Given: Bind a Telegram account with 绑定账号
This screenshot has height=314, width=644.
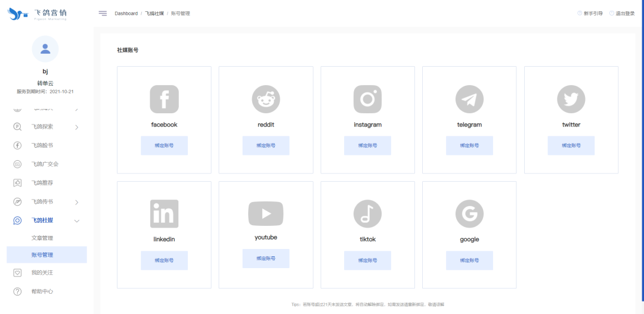Looking at the screenshot, I should [469, 145].
